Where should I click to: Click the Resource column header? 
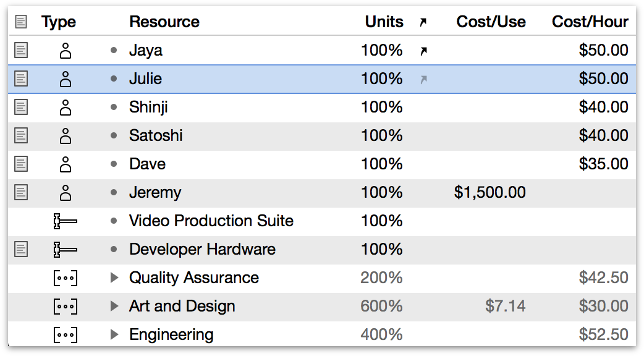[164, 22]
